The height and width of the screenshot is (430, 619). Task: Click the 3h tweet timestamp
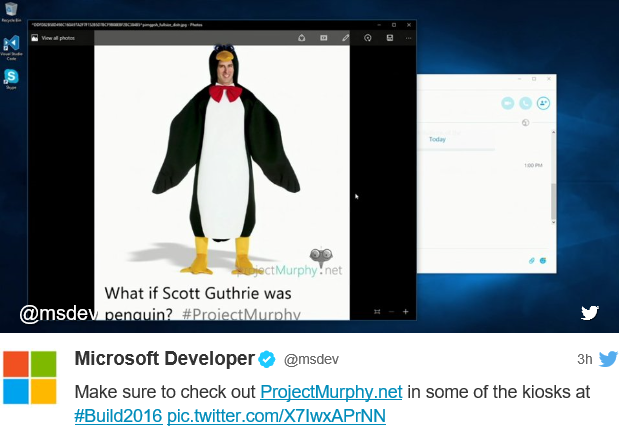(585, 359)
